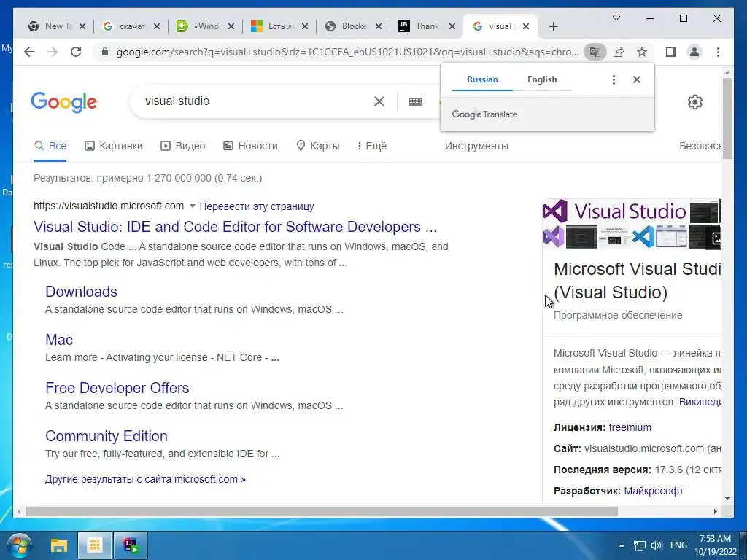Open a new browser tab
The width and height of the screenshot is (747, 560).
coord(554,26)
